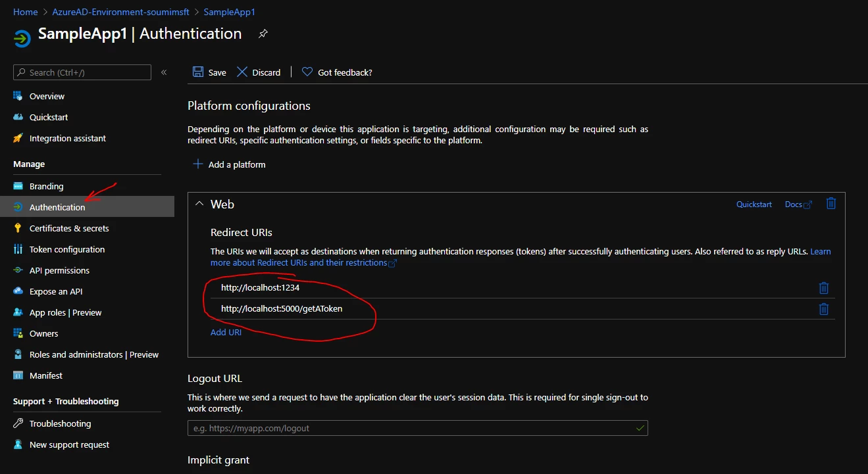868x474 pixels.
Task: Click the Integration assistant rocket icon
Action: point(18,138)
